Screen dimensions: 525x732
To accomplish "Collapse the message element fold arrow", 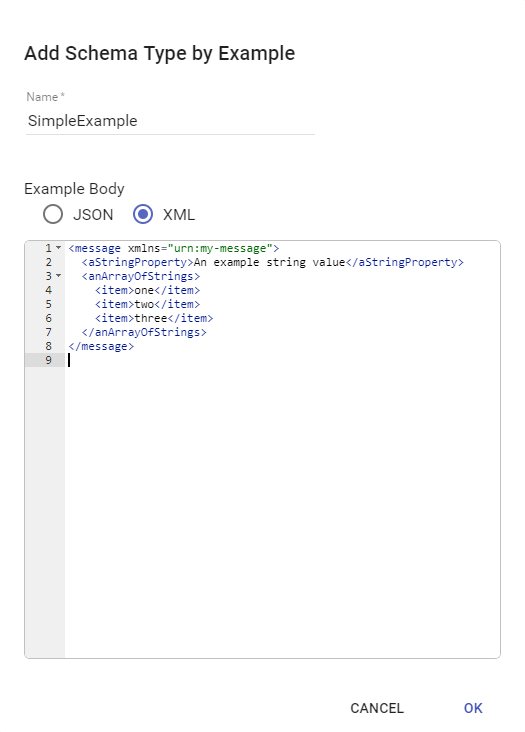I will point(58,248).
